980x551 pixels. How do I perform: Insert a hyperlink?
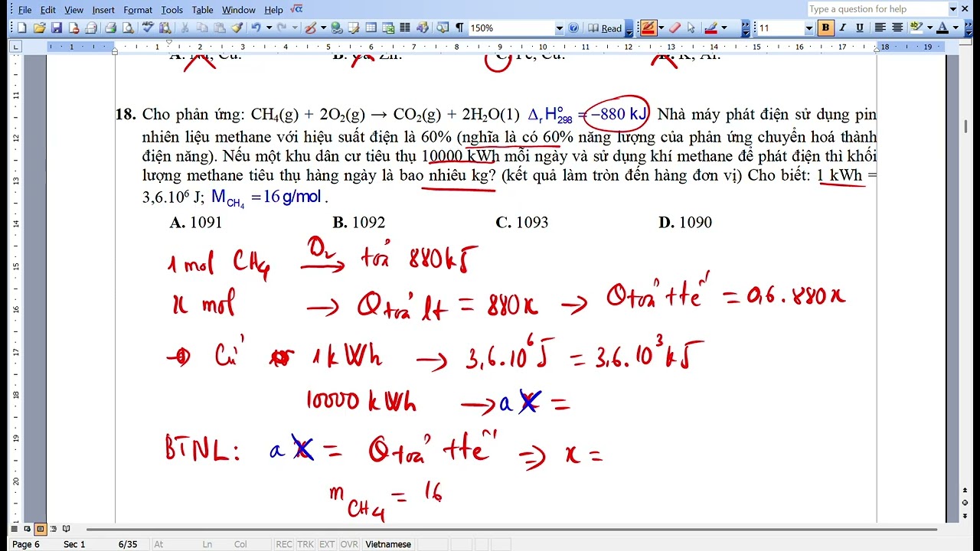tap(336, 28)
